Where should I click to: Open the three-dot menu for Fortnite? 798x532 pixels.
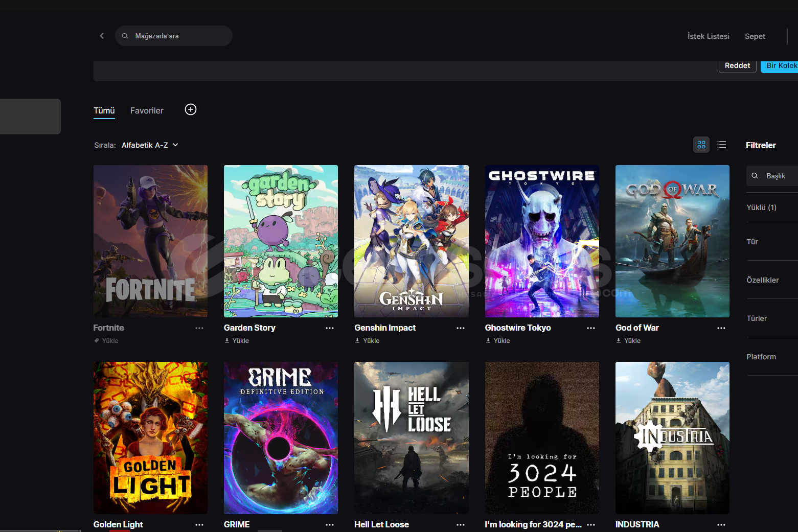(x=199, y=328)
